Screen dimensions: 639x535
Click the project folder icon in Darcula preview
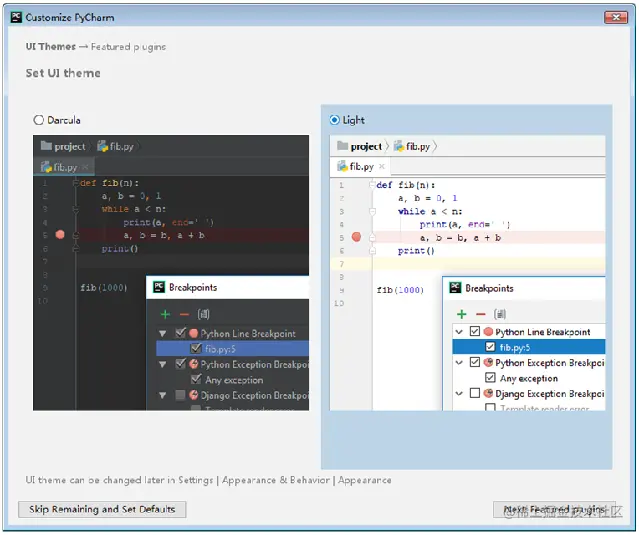click(x=46, y=146)
